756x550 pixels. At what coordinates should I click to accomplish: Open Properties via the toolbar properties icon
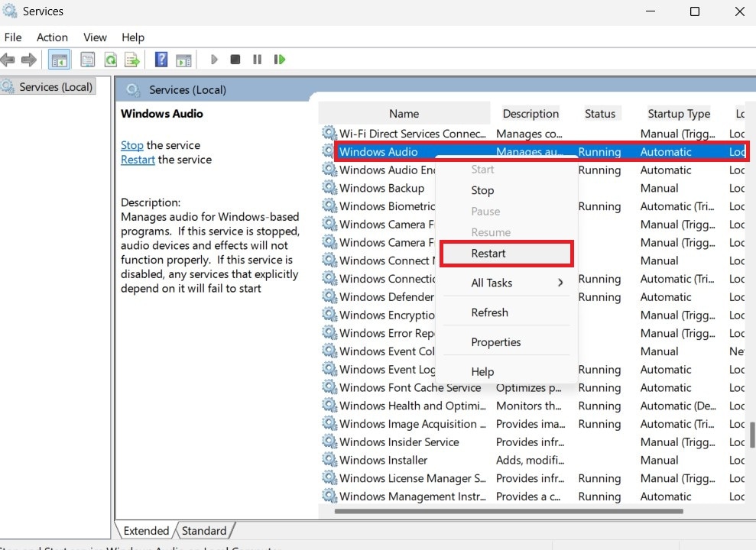coord(87,60)
